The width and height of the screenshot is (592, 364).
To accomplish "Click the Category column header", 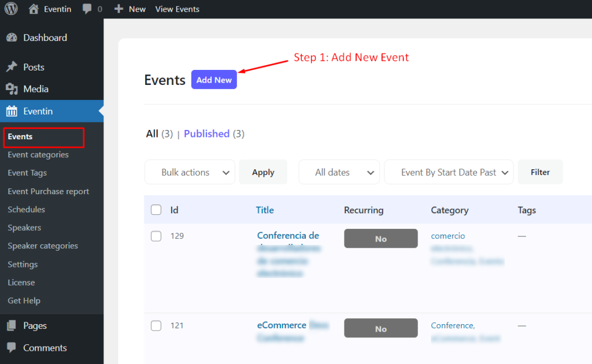I will coord(450,210).
